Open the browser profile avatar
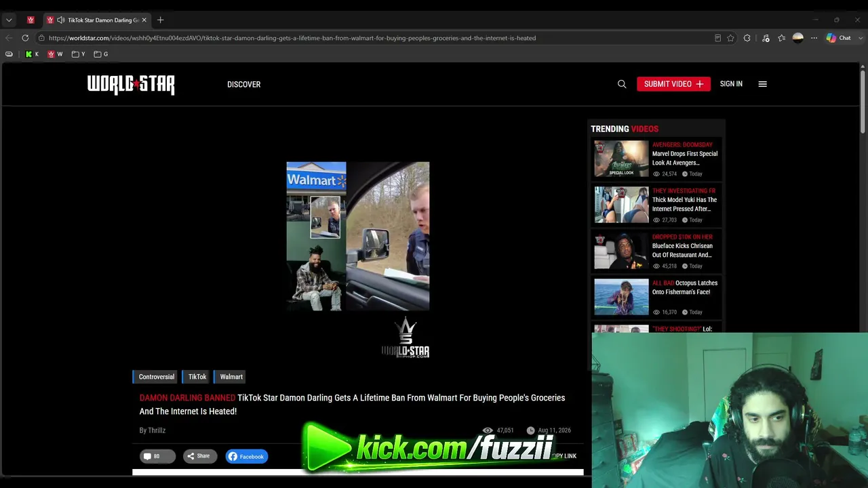Viewport: 868px width, 488px height. click(x=798, y=38)
